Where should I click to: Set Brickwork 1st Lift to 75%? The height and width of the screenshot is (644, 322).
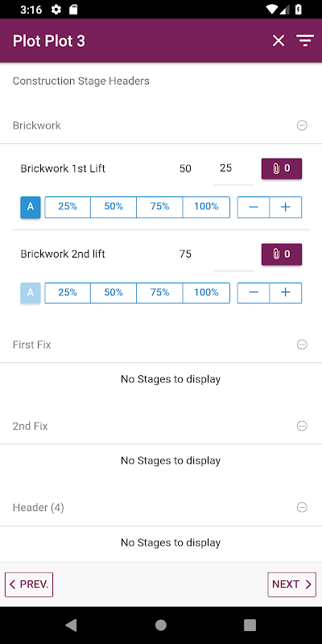coord(159,207)
